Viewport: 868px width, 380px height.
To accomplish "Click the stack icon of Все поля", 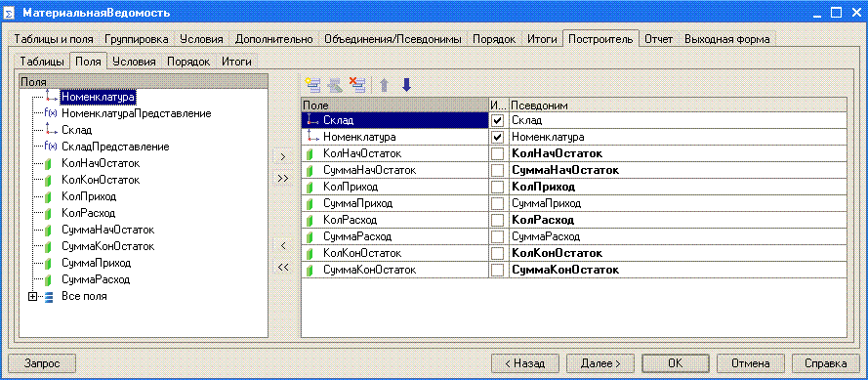I will click(49, 296).
